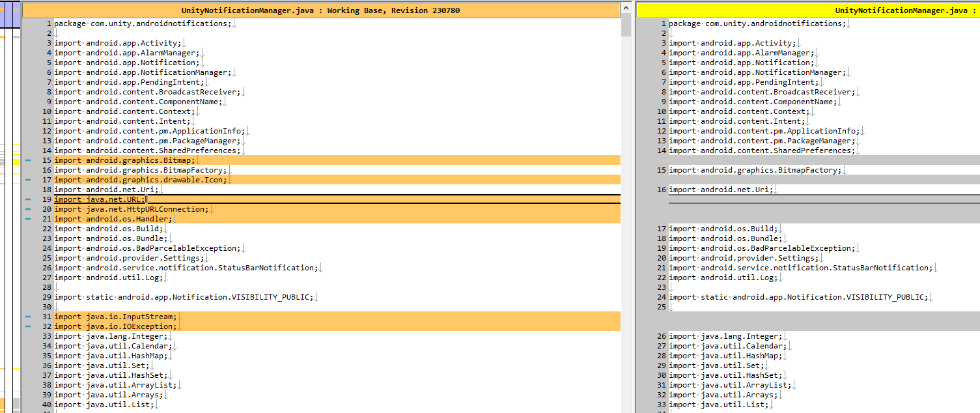Click left pane package com.unity.androidnotifications line
The height and width of the screenshot is (413, 980).
point(143,23)
